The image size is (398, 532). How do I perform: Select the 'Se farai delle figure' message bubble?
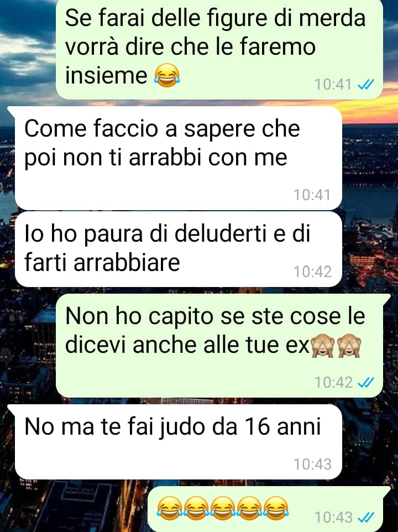(x=219, y=50)
